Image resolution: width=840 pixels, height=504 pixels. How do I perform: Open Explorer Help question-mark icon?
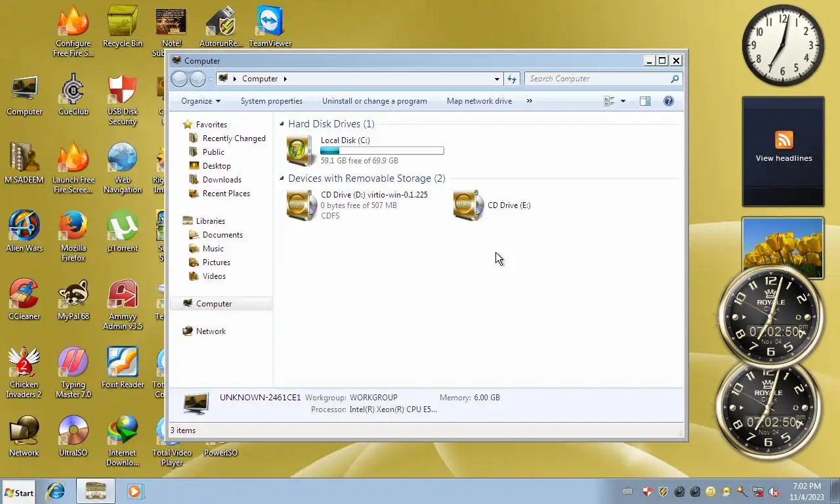[x=669, y=101]
